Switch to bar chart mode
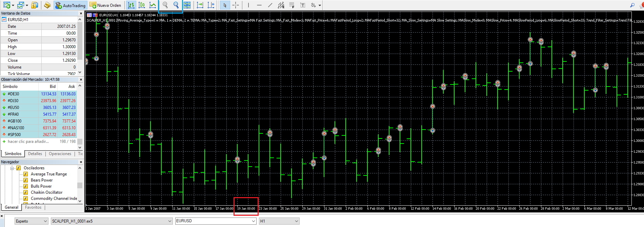The image size is (644, 227). [131, 5]
